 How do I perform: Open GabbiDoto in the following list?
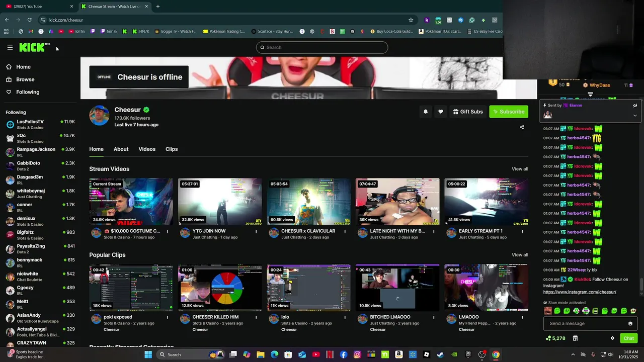pos(40,166)
